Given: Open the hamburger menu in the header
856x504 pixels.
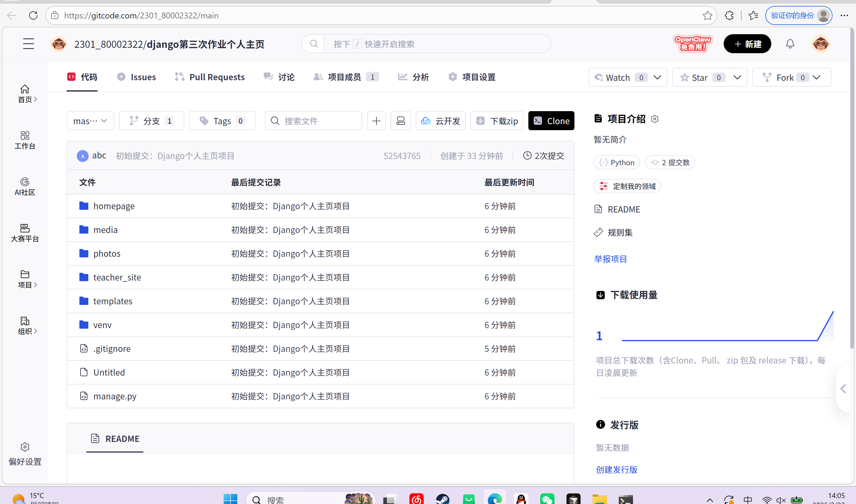Looking at the screenshot, I should pos(29,44).
